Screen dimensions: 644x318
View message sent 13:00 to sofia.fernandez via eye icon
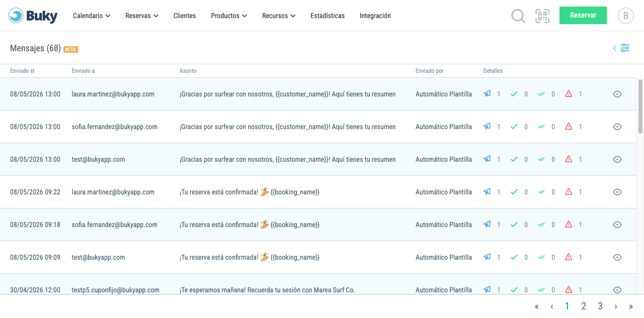(x=617, y=127)
